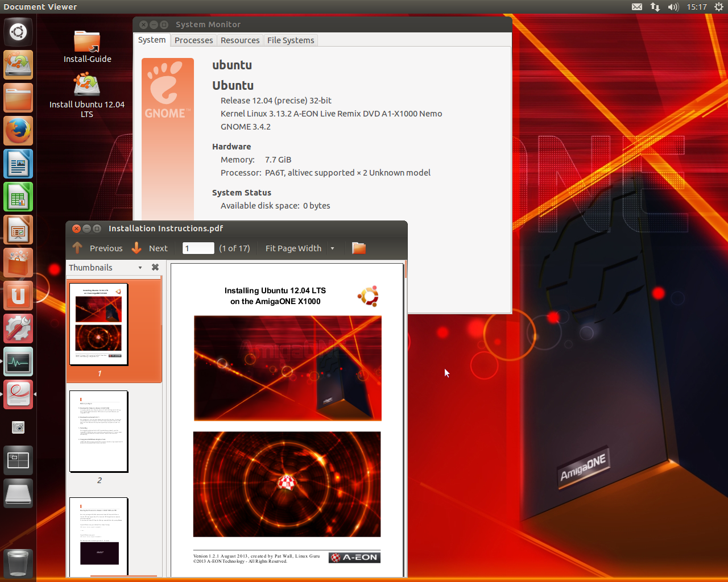
Task: Click the clock showing 15:17
Action: 696,7
